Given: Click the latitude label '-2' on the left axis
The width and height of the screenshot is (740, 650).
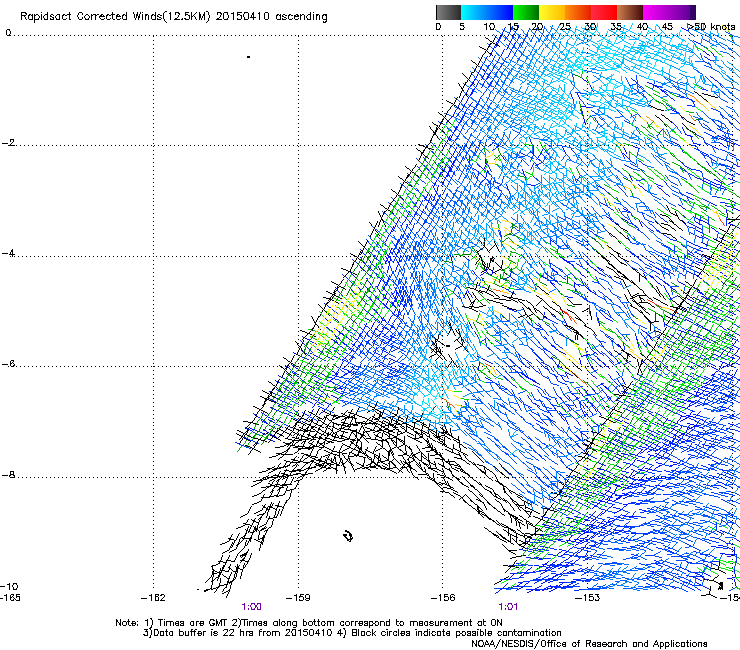Looking at the screenshot, I should [x=8, y=143].
